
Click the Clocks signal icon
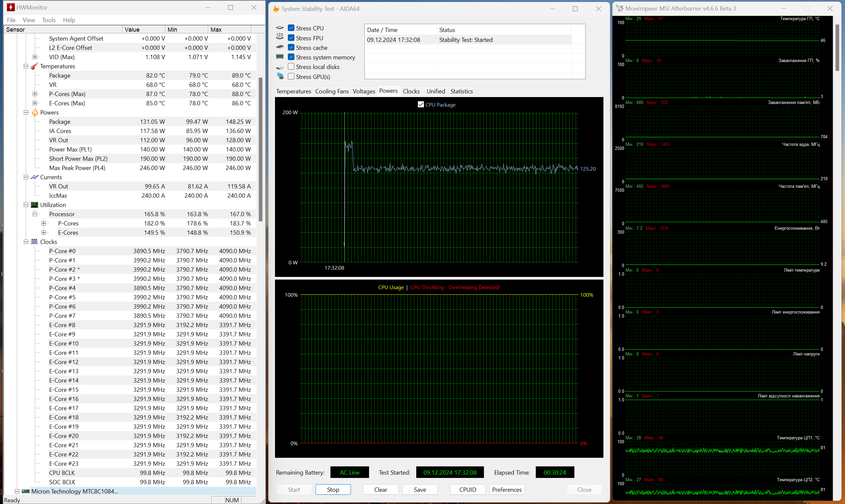34,242
